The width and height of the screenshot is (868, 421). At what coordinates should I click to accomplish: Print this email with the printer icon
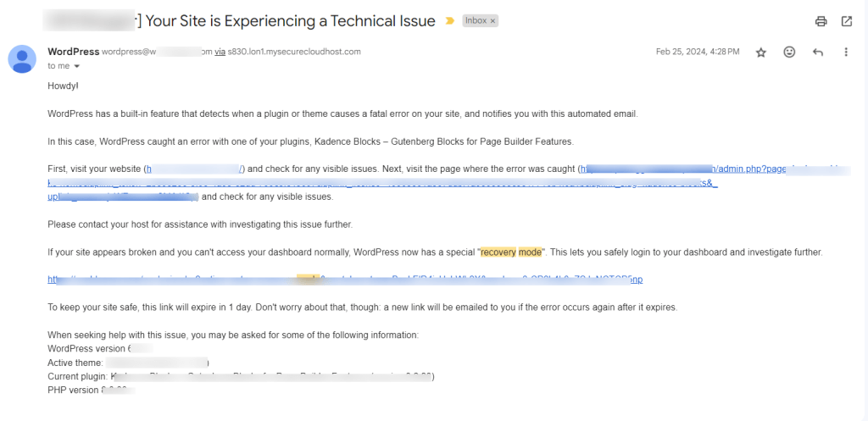(821, 21)
